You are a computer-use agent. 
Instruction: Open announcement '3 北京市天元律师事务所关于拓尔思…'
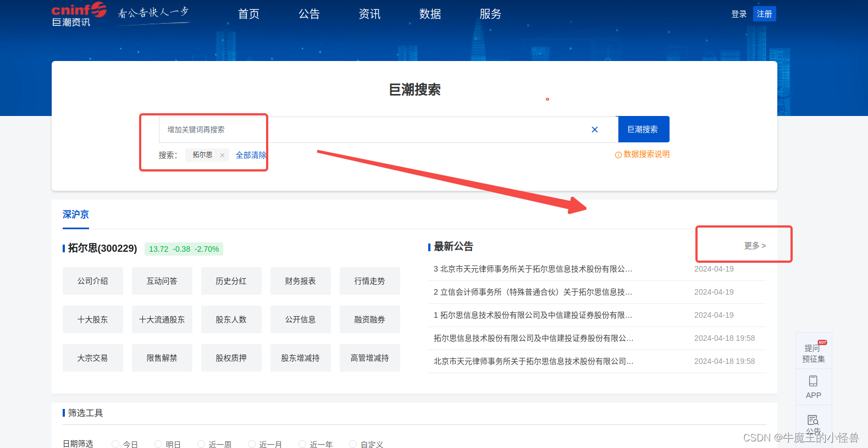[533, 269]
